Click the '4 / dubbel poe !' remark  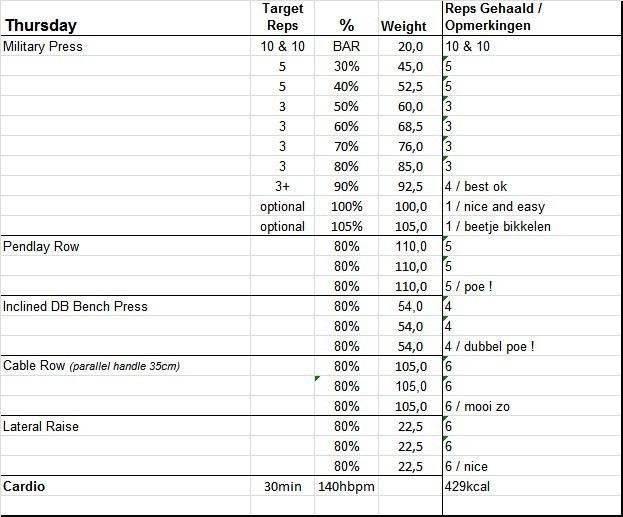490,346
